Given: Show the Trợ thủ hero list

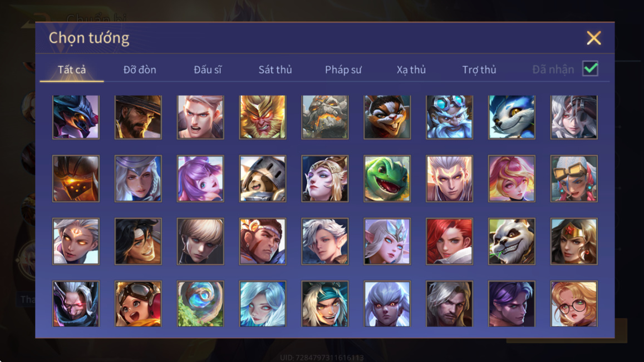Looking at the screenshot, I should pos(479,70).
